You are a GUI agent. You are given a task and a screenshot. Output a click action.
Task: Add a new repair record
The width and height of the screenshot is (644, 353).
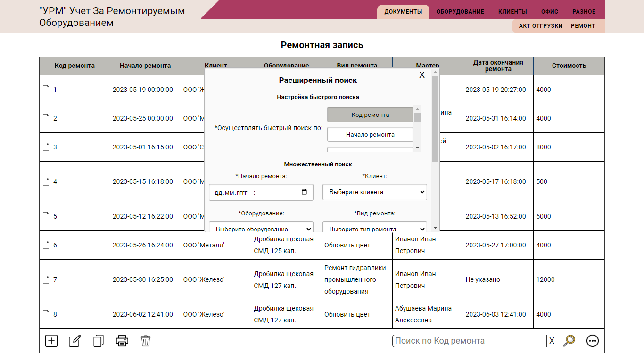click(x=51, y=340)
